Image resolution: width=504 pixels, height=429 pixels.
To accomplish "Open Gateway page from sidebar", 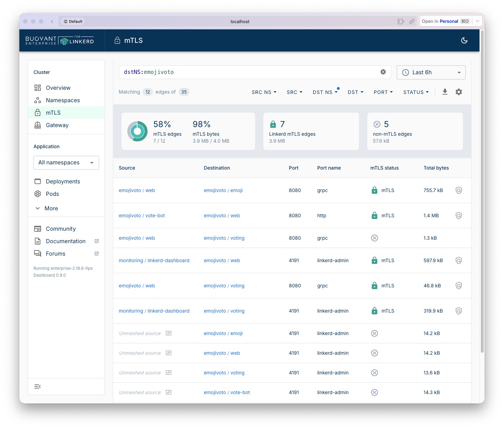I will pos(57,125).
